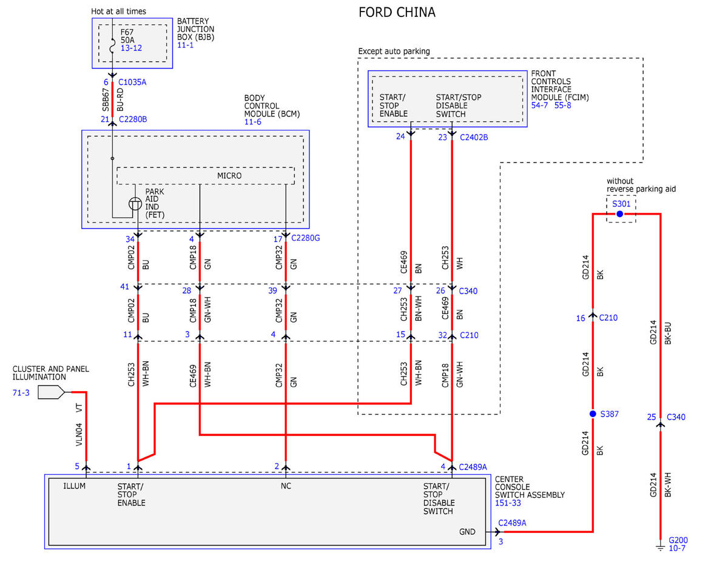The width and height of the screenshot is (728, 562).
Task: Click pin number 24 under FCIM
Action: click(400, 137)
